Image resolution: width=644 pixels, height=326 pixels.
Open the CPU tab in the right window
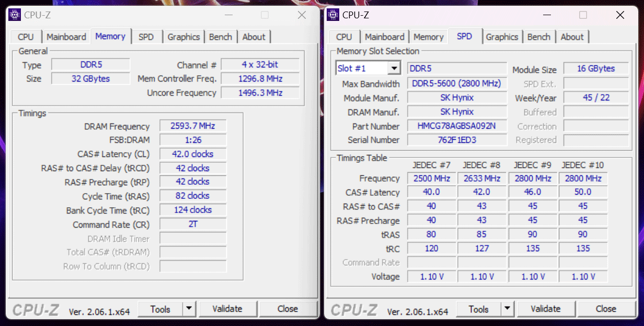pos(344,37)
